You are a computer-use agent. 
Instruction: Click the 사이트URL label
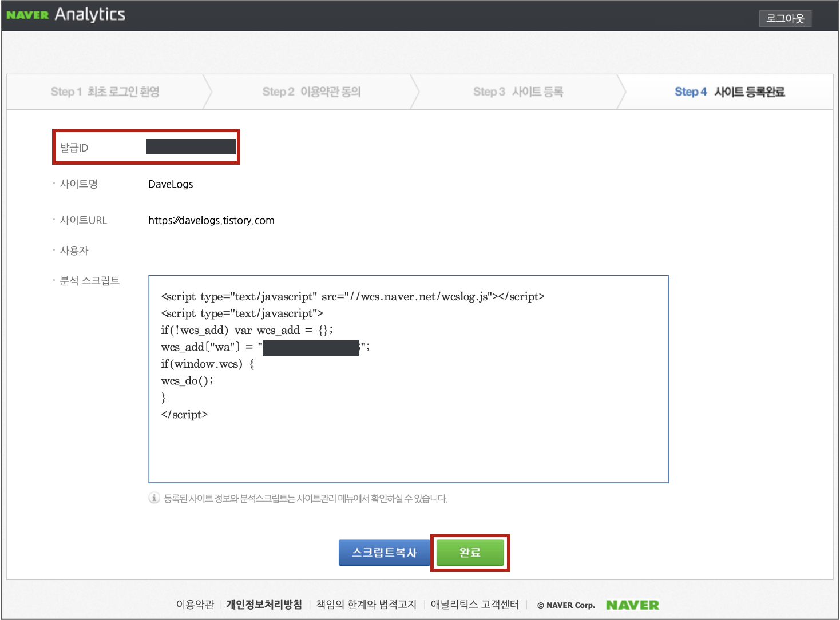pos(84,220)
